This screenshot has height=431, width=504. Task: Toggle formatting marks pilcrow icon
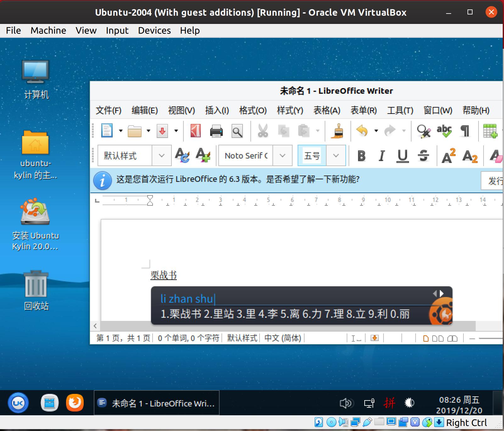[465, 131]
